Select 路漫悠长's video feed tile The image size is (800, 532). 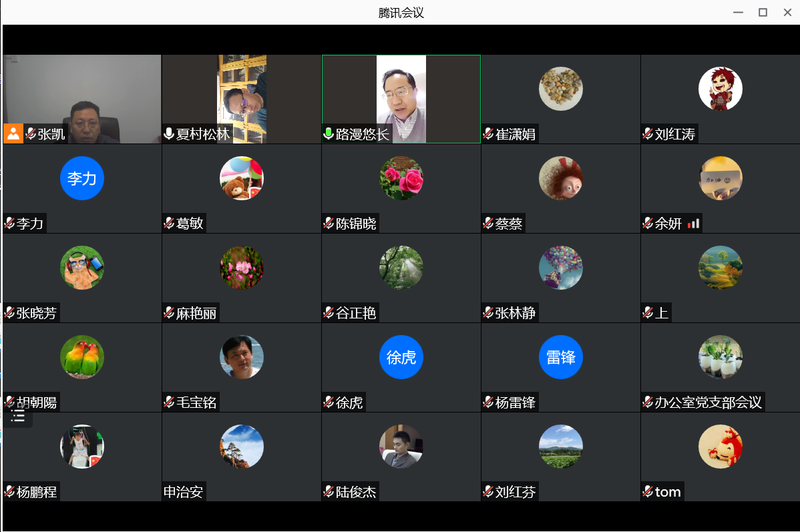401,99
